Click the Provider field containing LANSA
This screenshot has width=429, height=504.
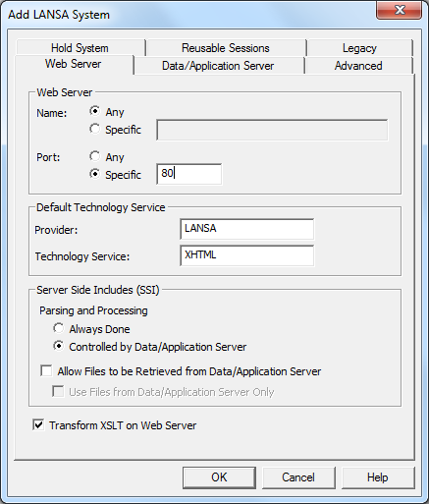[246, 229]
